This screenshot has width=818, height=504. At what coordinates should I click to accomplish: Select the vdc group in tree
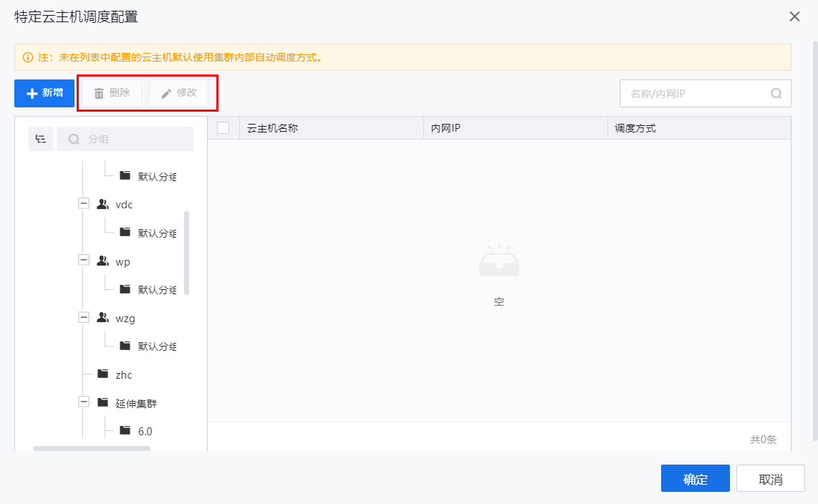[124, 205]
